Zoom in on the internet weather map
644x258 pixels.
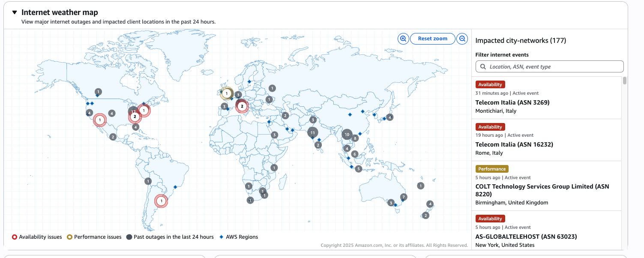click(403, 39)
